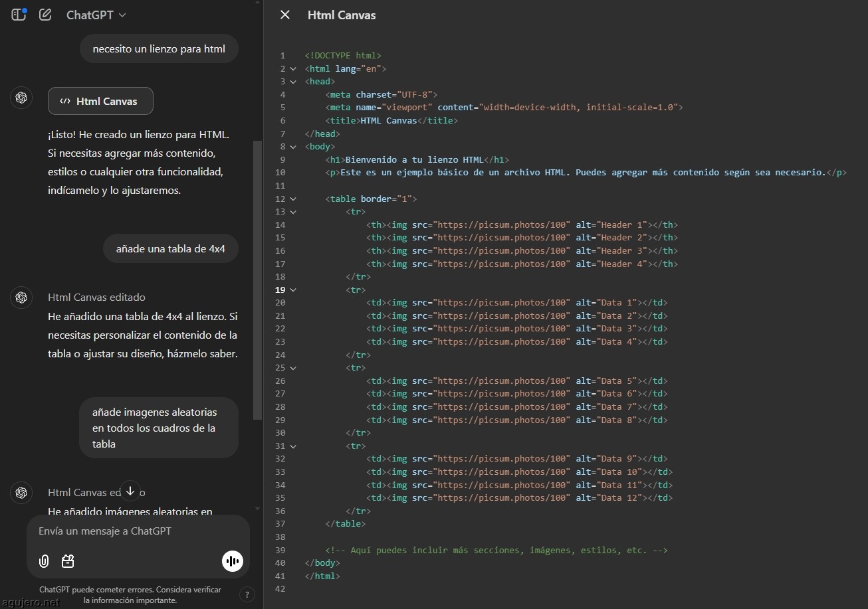Collapse the body section on line 8

click(x=293, y=147)
